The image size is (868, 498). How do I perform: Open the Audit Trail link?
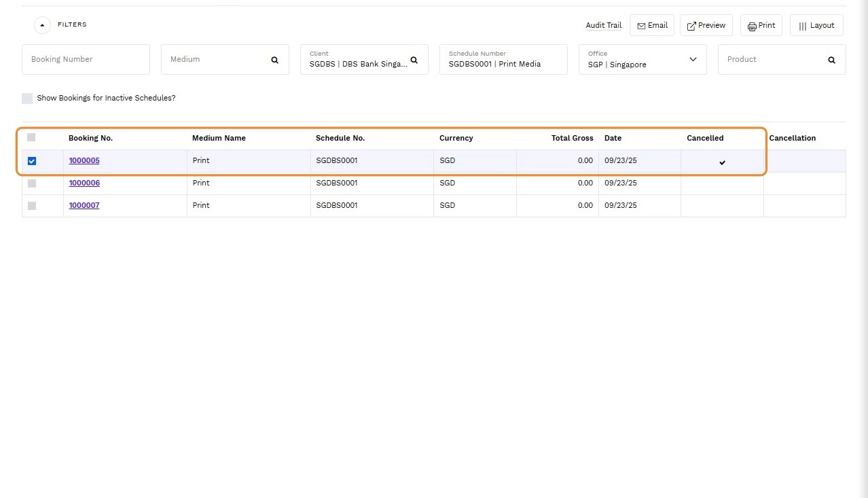point(604,25)
